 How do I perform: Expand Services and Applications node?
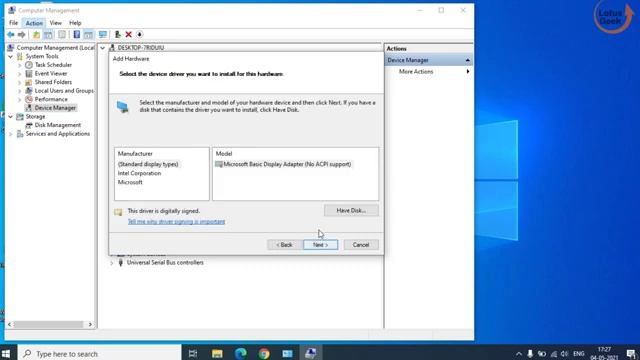click(x=11, y=134)
